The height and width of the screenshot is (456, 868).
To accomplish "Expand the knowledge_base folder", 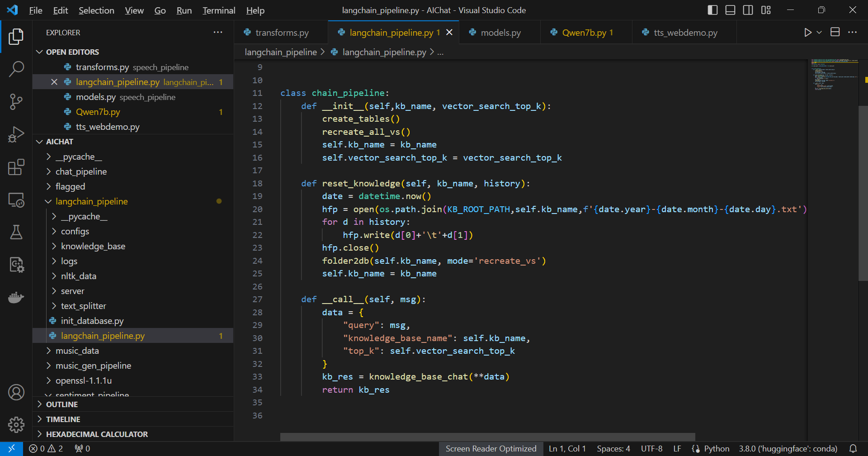I will (x=133, y=246).
